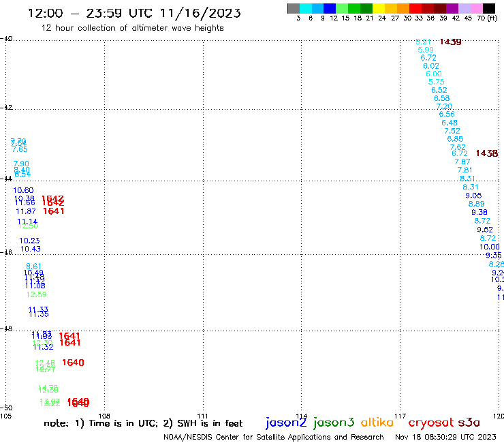Click the wave height value 10.23
504x443 pixels.
pos(29,241)
